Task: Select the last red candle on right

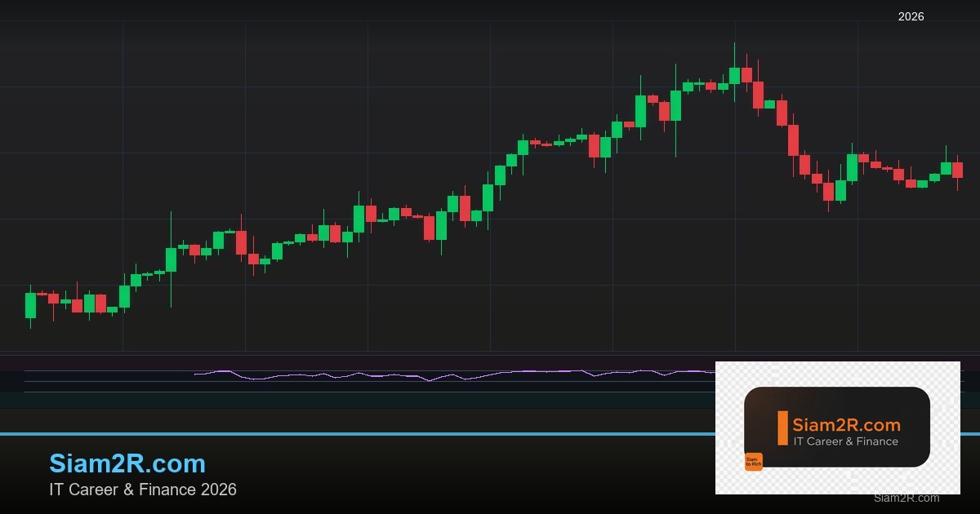Action: click(x=957, y=170)
